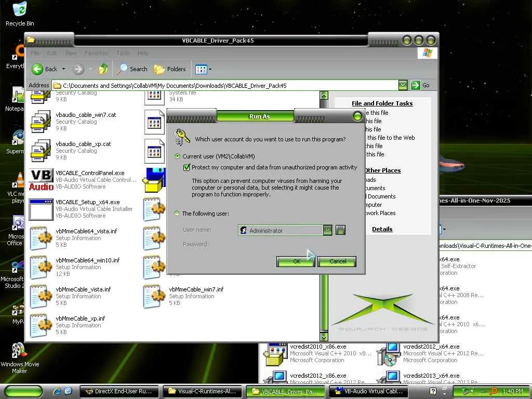Open the File menu
This screenshot has height=399, width=532.
coord(35,53)
